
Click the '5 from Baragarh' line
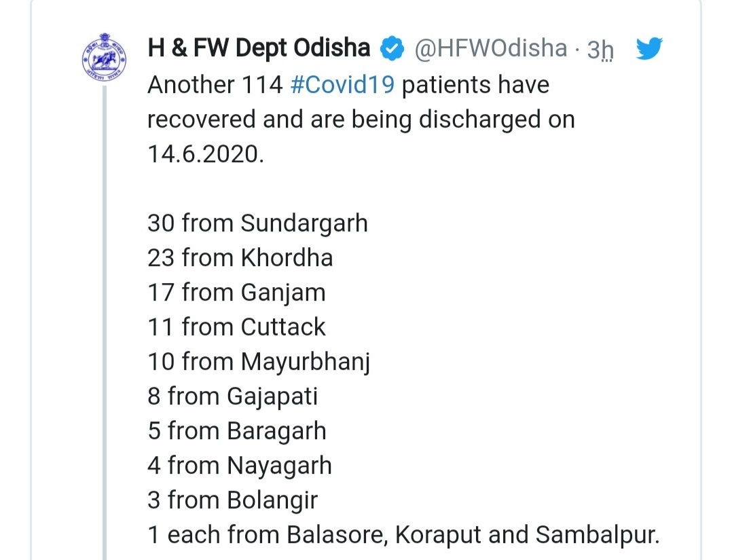click(237, 431)
